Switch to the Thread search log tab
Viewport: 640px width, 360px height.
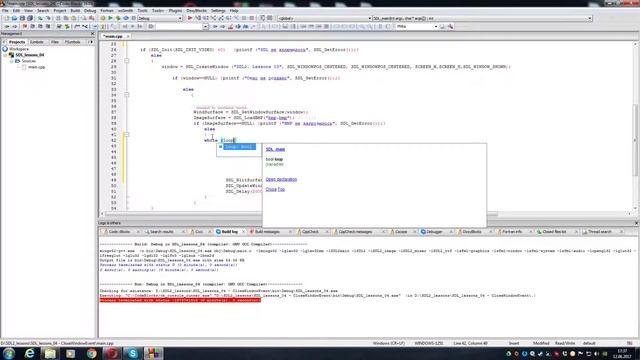[x=600, y=232]
